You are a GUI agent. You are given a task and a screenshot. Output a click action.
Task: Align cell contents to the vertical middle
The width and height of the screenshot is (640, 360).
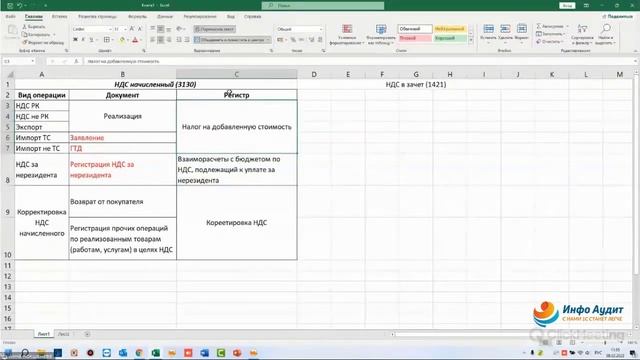click(x=161, y=29)
